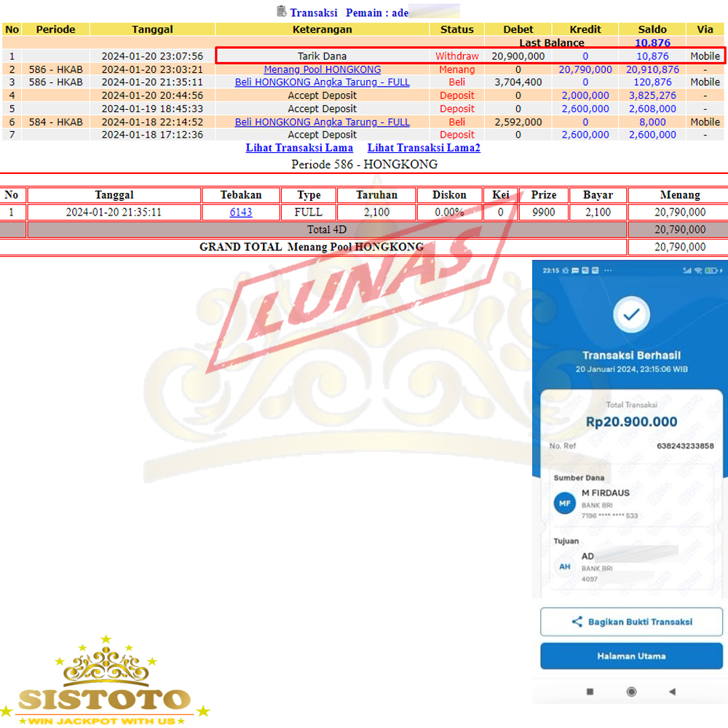
Task: Click the 6143 tebakan link
Action: tap(241, 212)
